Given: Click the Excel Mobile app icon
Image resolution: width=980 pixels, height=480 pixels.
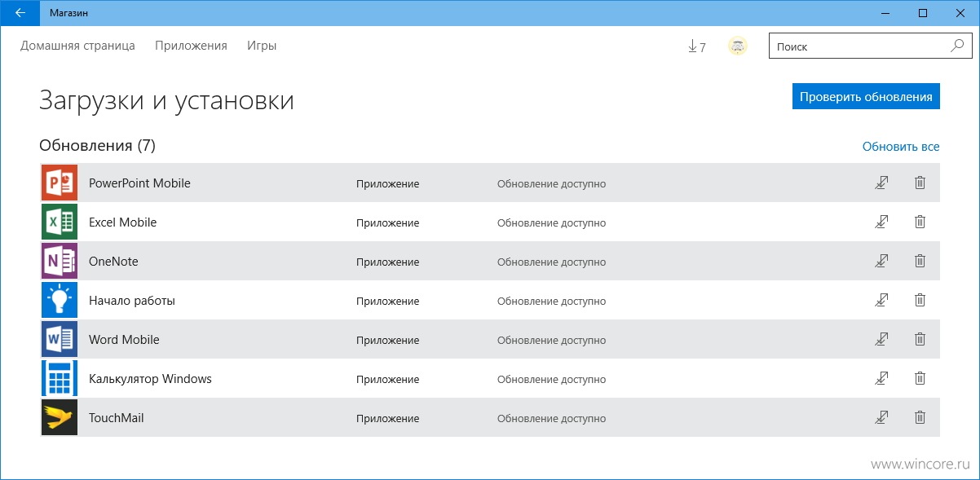Looking at the screenshot, I should point(60,222).
